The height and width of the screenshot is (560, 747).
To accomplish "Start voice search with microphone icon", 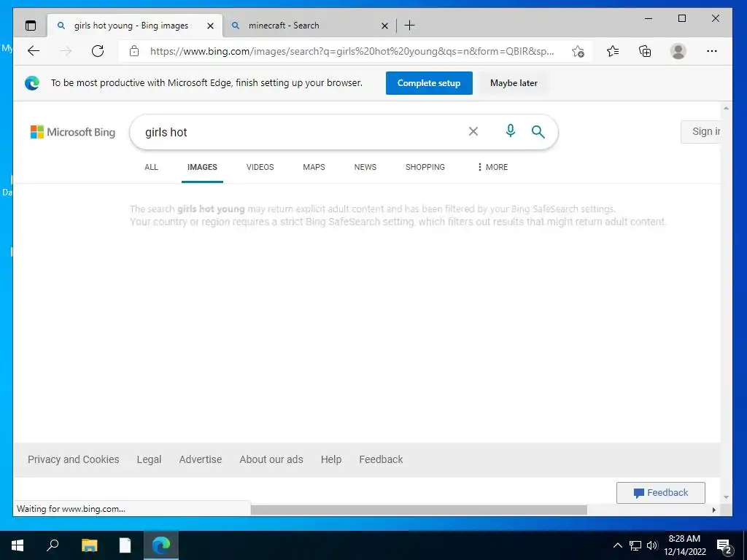I will pyautogui.click(x=510, y=131).
